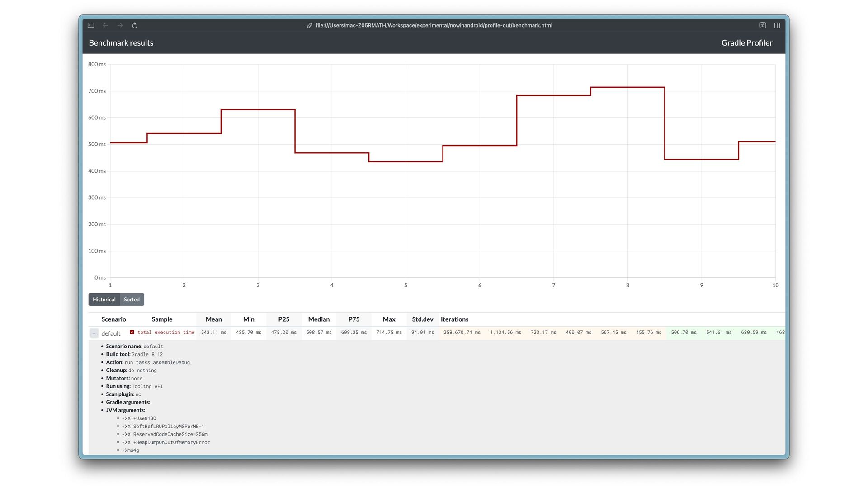Click the Std.dev column header
868x488 pixels.
point(422,319)
